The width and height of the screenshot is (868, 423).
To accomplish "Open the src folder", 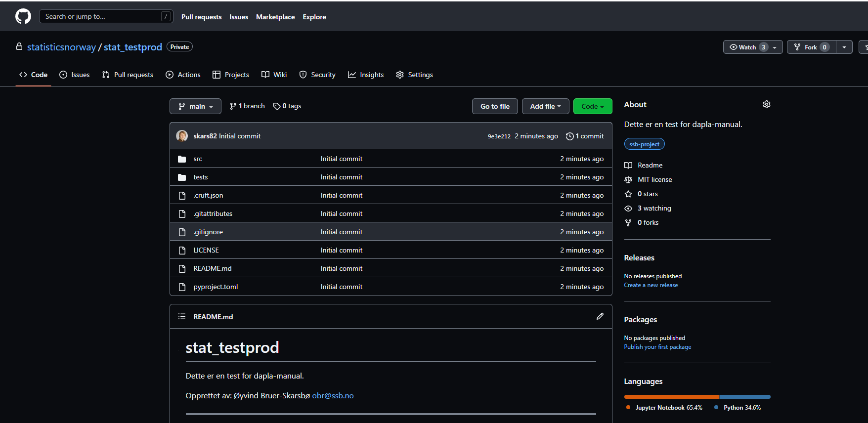I will tap(198, 159).
